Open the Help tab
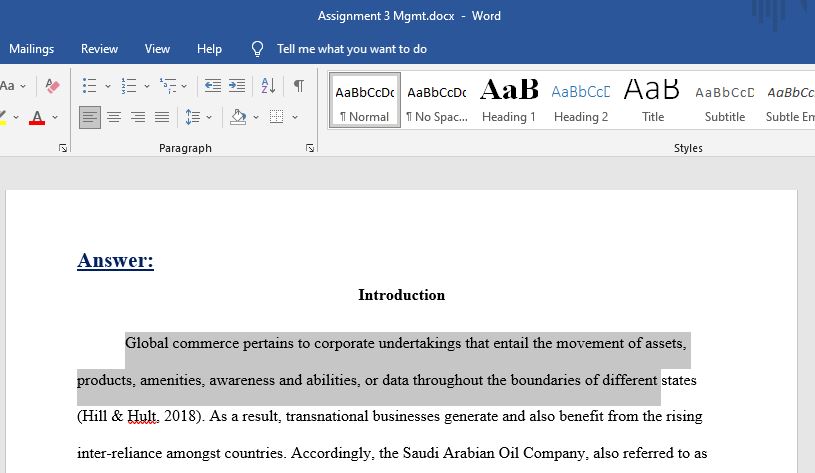This screenshot has width=815, height=473. click(x=209, y=49)
